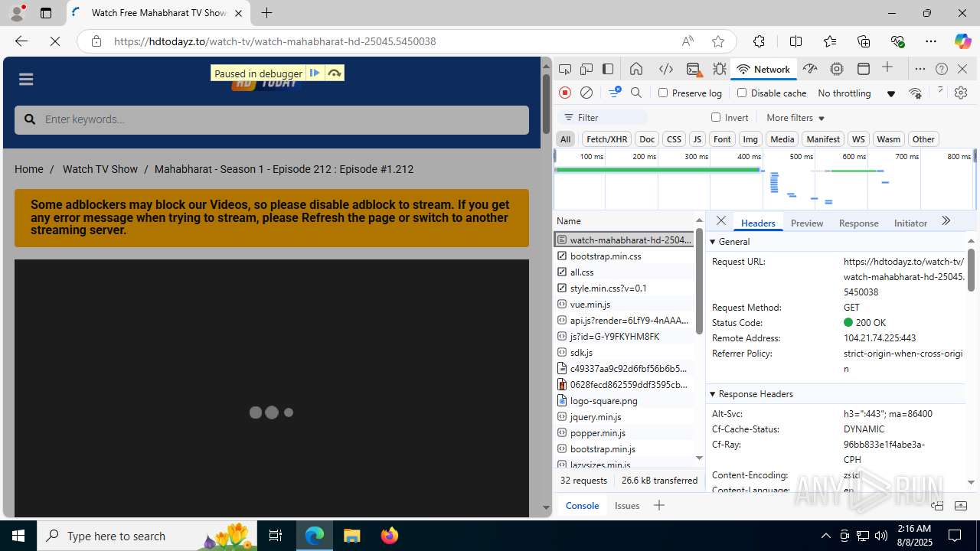
Task: Open the Console tool icon with warning
Action: pos(694,69)
